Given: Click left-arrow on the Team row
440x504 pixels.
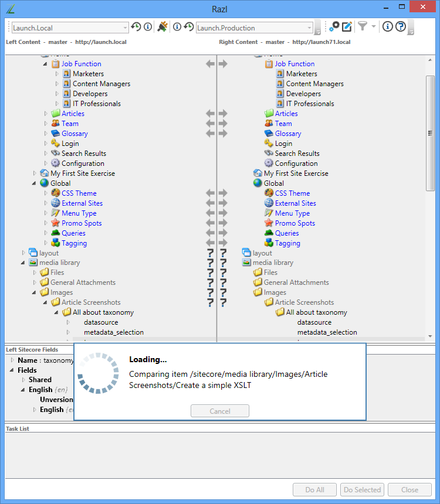Looking at the screenshot, I should 210,124.
